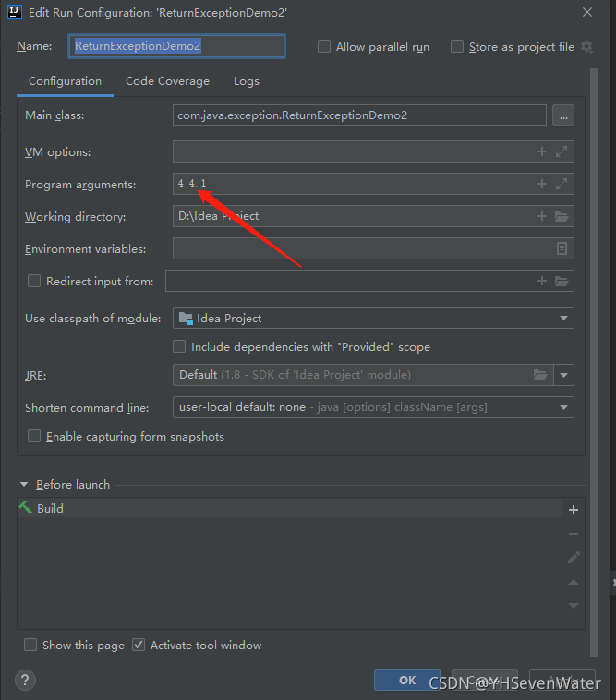Screen dimensions: 616x700
Task: Click the IntelliJ IDEA logo in title bar
Action: click(x=14, y=12)
